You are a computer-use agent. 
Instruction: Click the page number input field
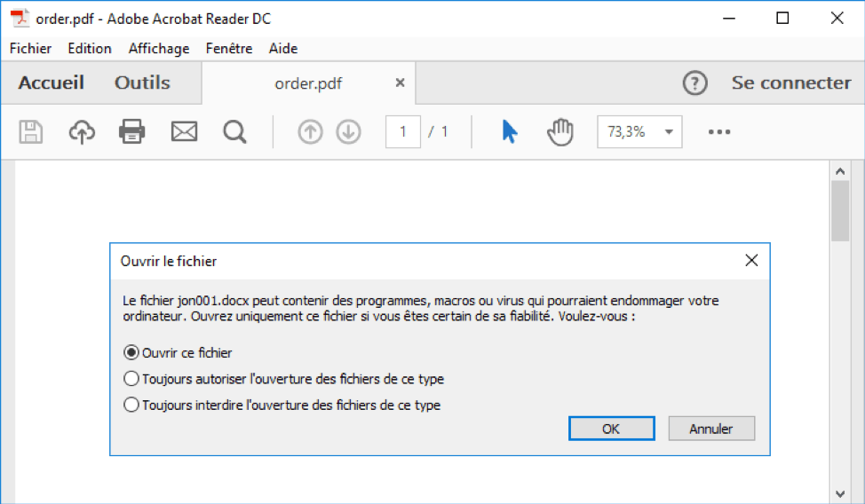click(x=402, y=132)
